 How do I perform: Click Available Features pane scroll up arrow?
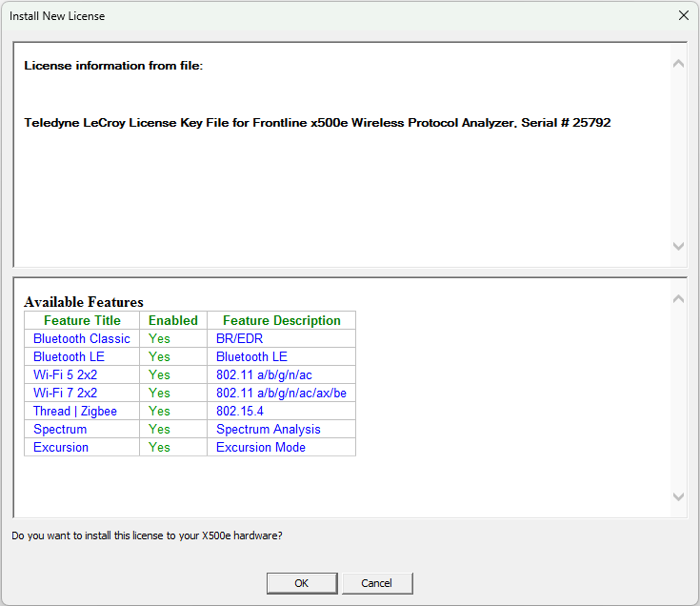point(678,299)
